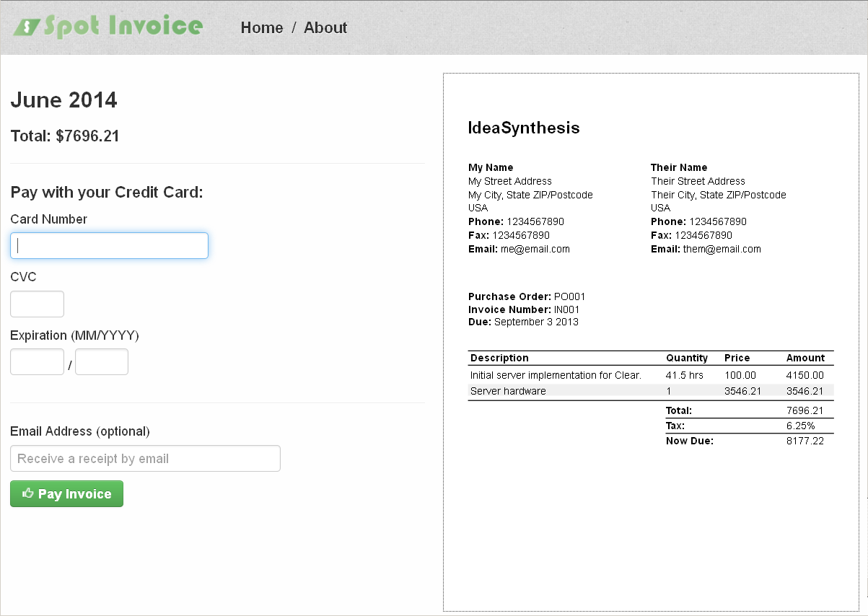Open the Home page link

point(262,27)
